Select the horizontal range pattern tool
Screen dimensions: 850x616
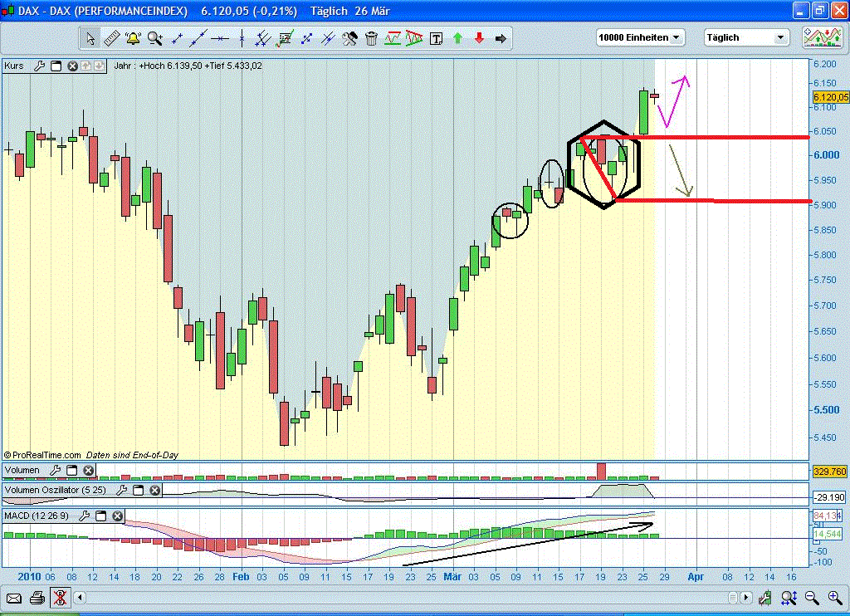[393, 38]
